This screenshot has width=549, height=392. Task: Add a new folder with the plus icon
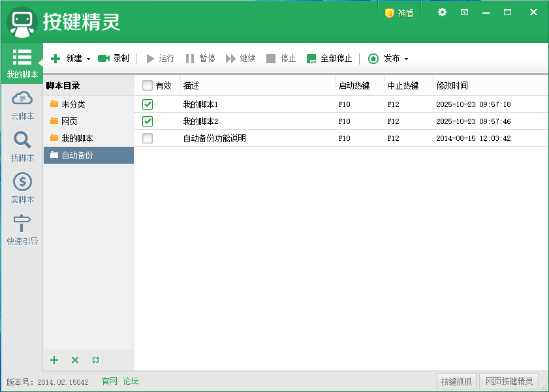click(54, 359)
